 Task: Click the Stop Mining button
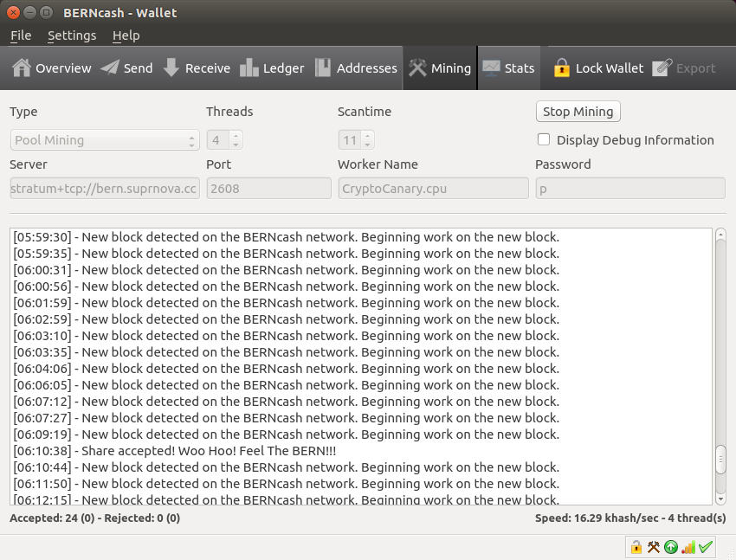[578, 112]
